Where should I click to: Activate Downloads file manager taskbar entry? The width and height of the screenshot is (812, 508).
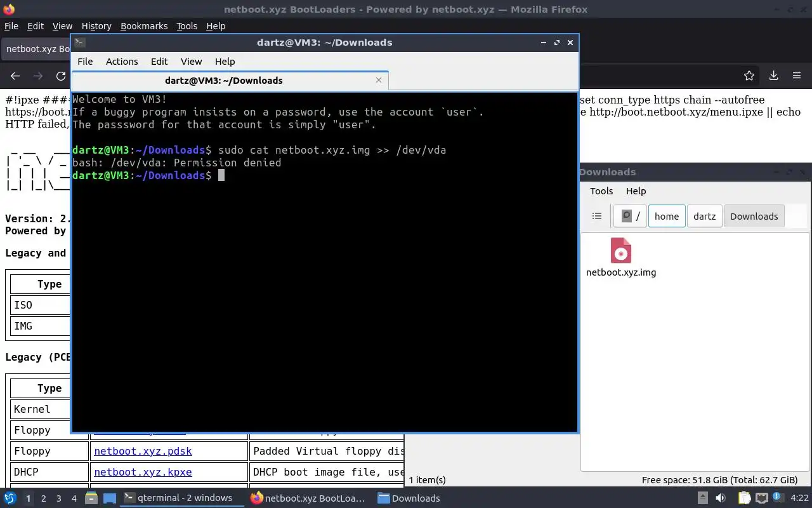(409, 498)
